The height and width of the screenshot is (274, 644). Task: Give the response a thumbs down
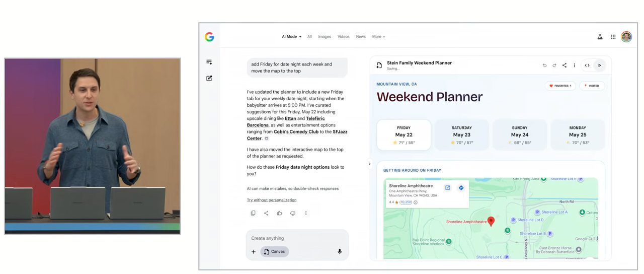click(x=292, y=213)
